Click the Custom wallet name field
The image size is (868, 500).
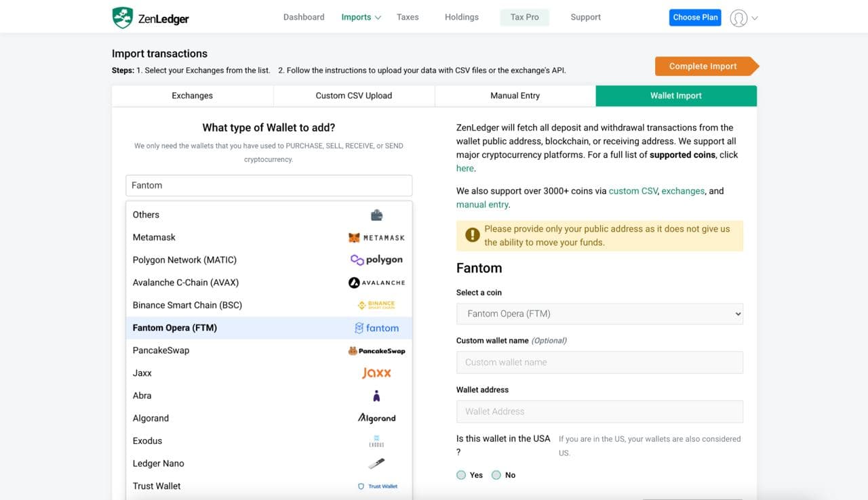click(599, 362)
